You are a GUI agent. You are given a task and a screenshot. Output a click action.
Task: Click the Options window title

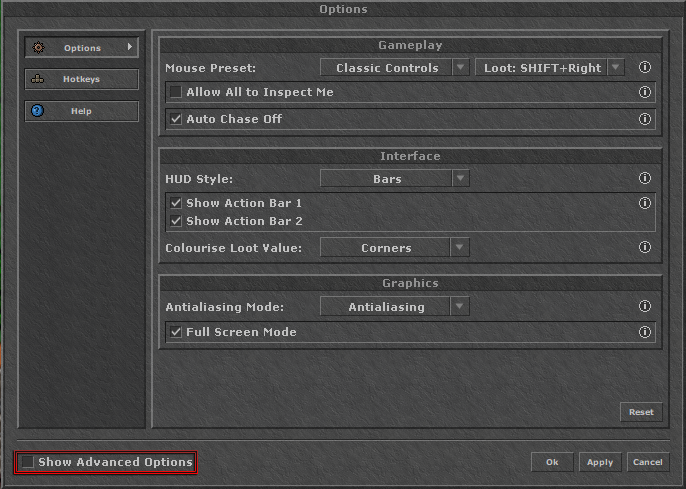[343, 9]
